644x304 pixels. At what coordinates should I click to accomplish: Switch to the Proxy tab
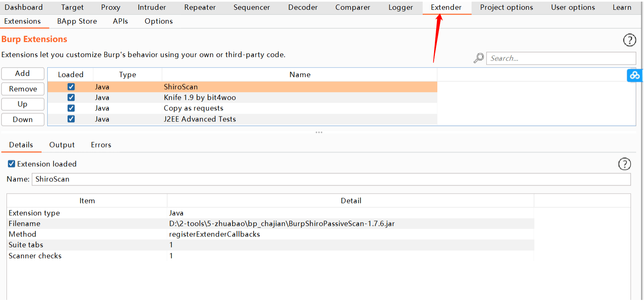[110, 7]
